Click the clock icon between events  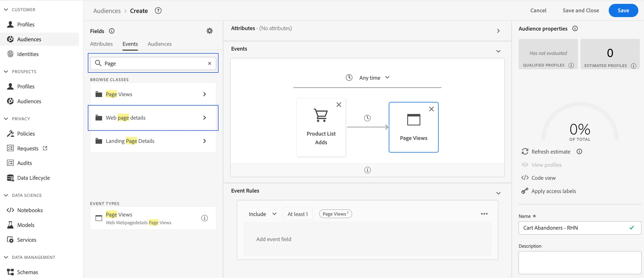tap(367, 118)
